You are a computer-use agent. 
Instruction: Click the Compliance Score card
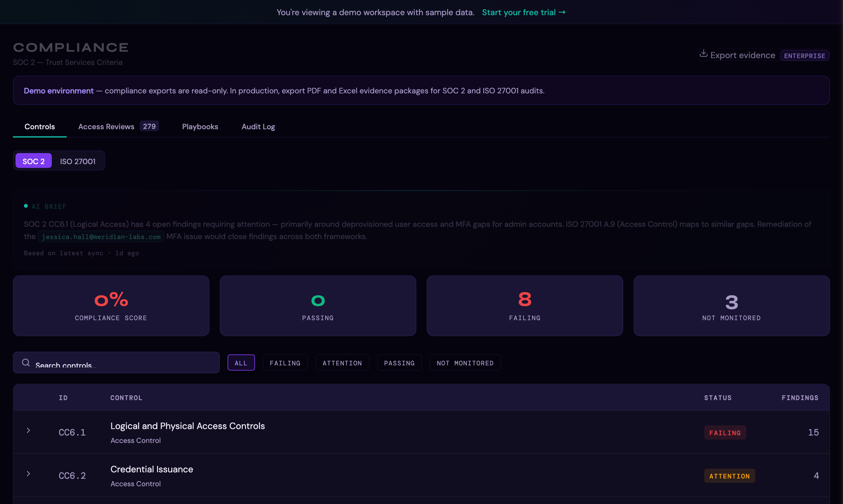coord(111,306)
